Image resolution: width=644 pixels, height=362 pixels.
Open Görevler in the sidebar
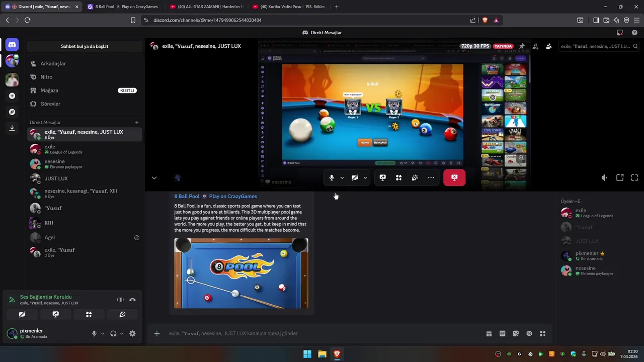(x=85, y=104)
